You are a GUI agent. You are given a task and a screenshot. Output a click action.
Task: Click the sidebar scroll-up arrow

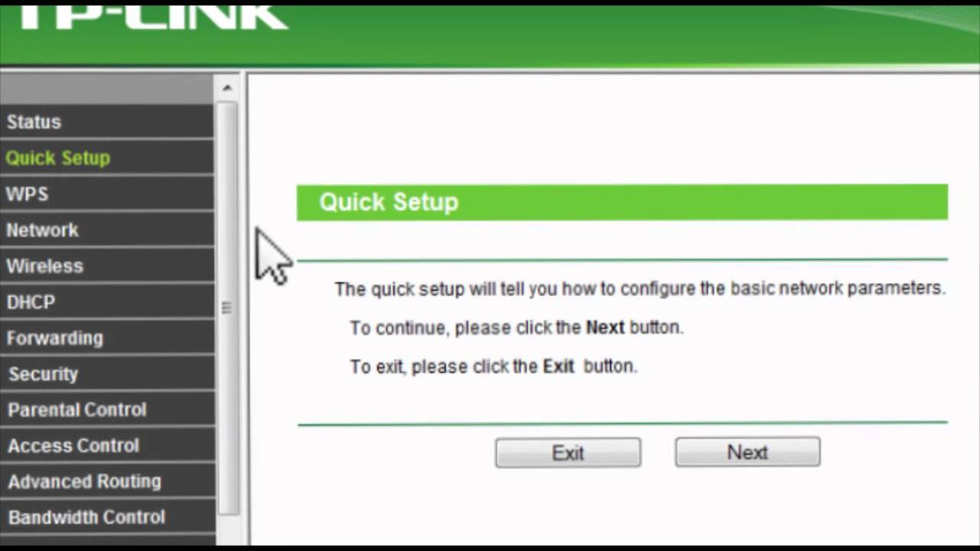point(227,88)
